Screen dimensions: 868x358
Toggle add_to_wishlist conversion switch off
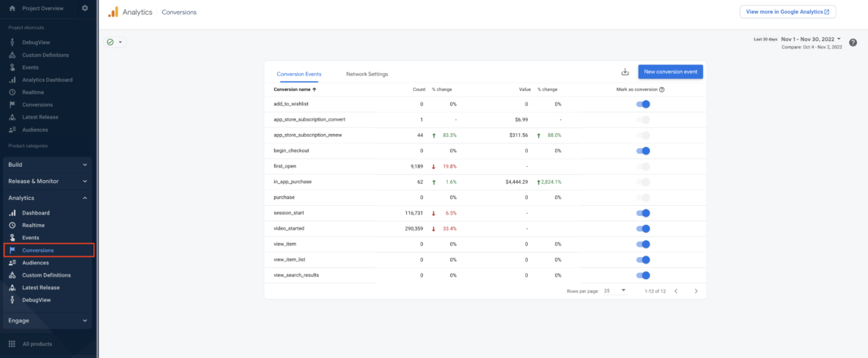tap(644, 104)
